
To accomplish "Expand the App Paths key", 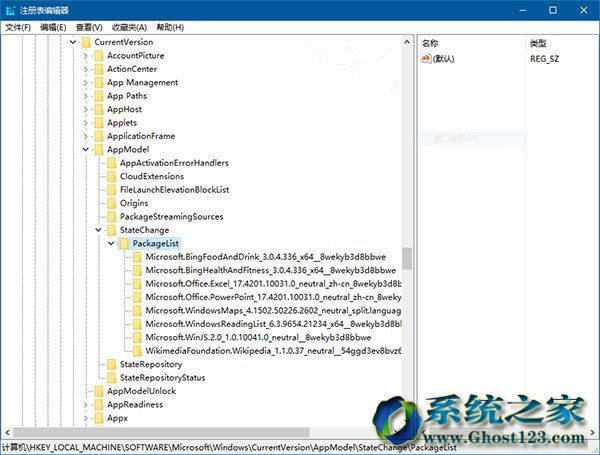I will tap(85, 96).
